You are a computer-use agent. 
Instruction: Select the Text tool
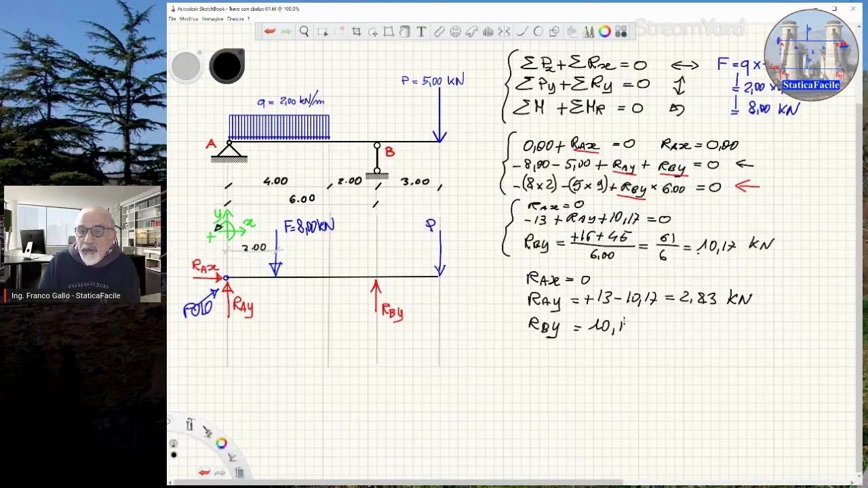(421, 32)
